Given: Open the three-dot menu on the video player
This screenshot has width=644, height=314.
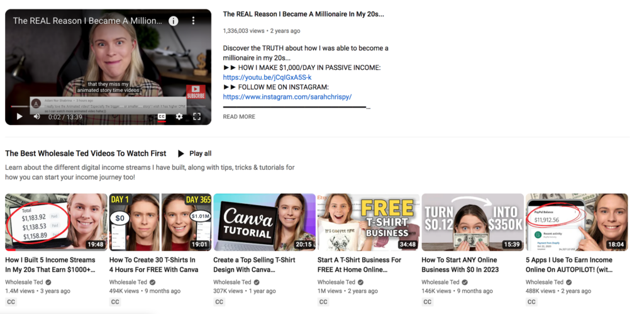Looking at the screenshot, I should coord(193,21).
